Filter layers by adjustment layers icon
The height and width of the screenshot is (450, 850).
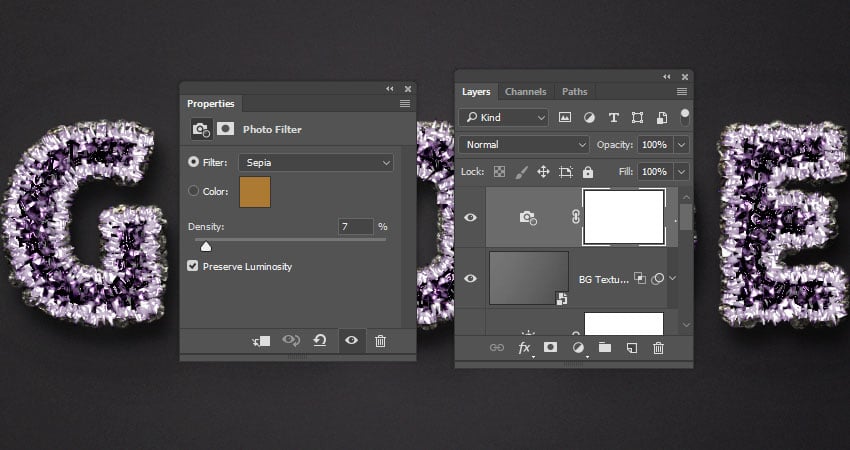pos(589,117)
